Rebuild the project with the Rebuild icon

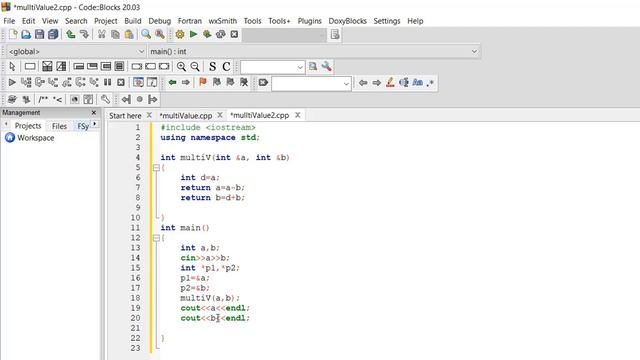pos(220,34)
